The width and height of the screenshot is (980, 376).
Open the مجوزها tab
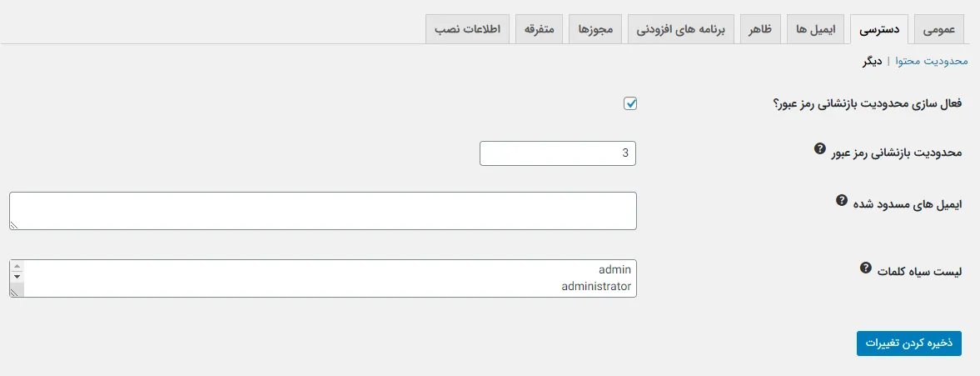tap(595, 29)
